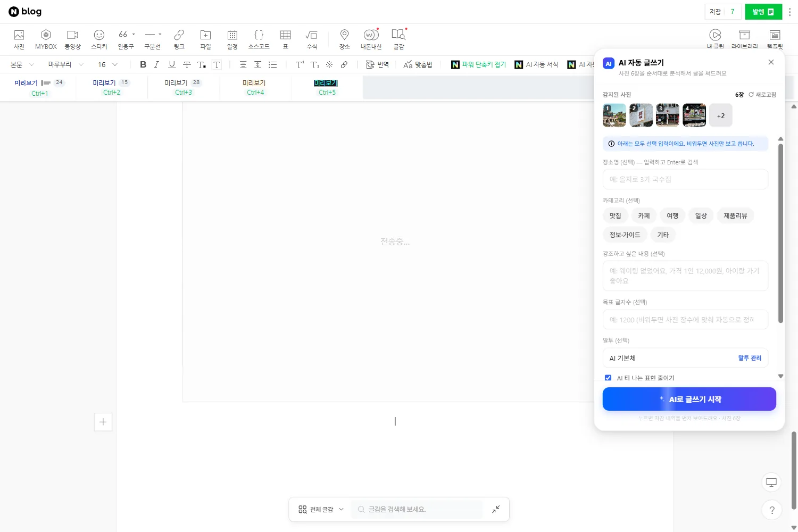Select the 미리보기 Ctrl+1 preset

point(39,88)
